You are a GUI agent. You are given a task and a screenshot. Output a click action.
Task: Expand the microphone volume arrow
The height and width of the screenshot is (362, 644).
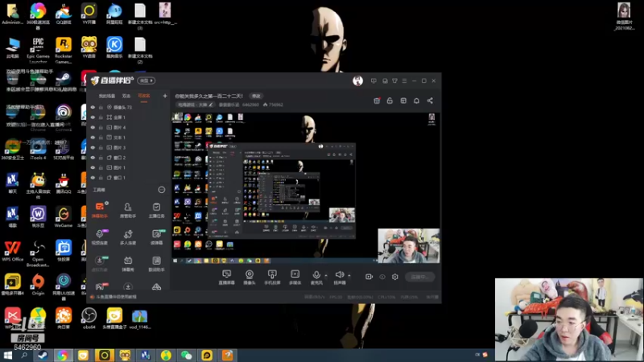[326, 275]
